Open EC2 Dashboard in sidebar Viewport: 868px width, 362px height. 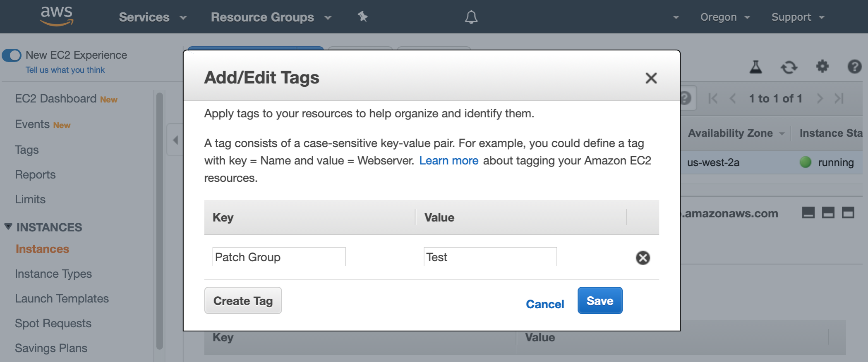click(55, 98)
